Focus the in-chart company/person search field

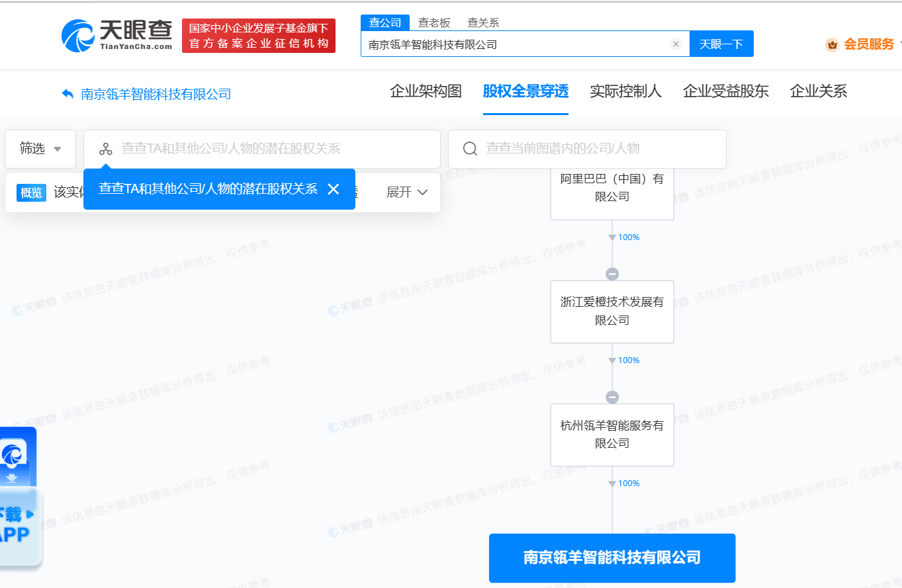point(587,149)
